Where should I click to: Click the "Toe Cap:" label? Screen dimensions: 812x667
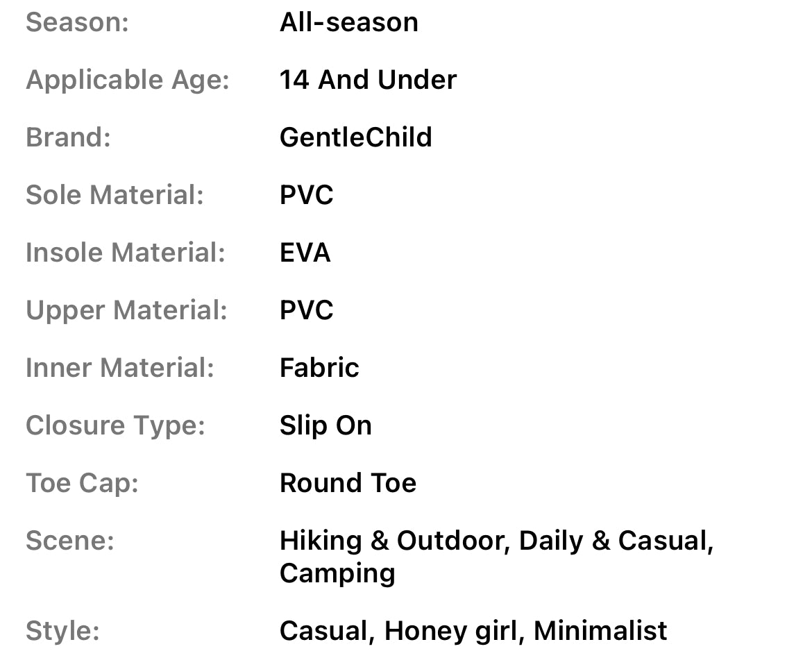point(82,483)
